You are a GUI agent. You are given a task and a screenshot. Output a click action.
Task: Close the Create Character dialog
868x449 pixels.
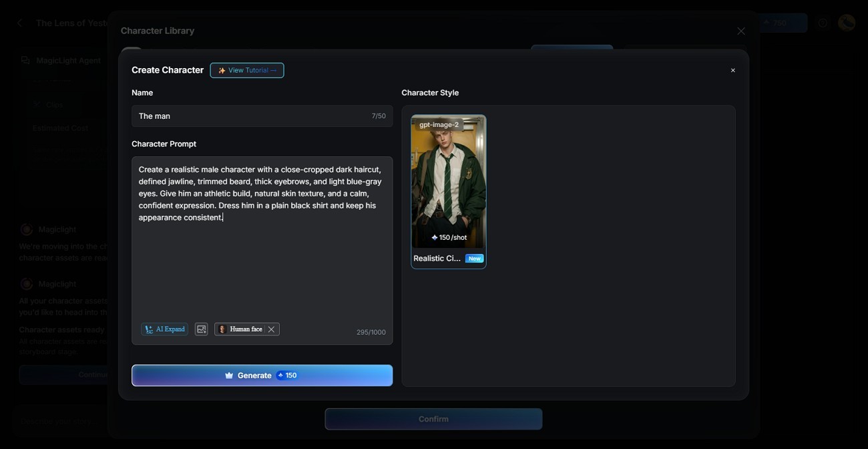pyautogui.click(x=732, y=70)
